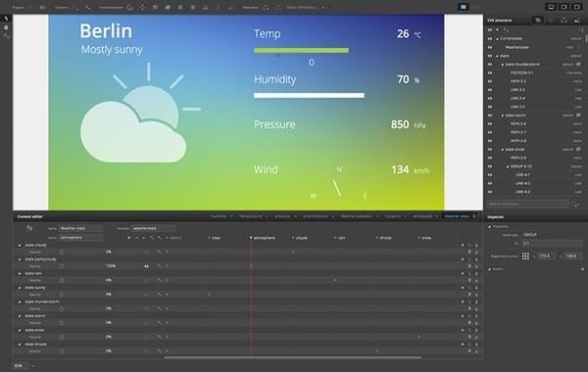Click the highlighted view mode icon in top bar
The height and width of the screenshot is (372, 588).
pyautogui.click(x=464, y=7)
